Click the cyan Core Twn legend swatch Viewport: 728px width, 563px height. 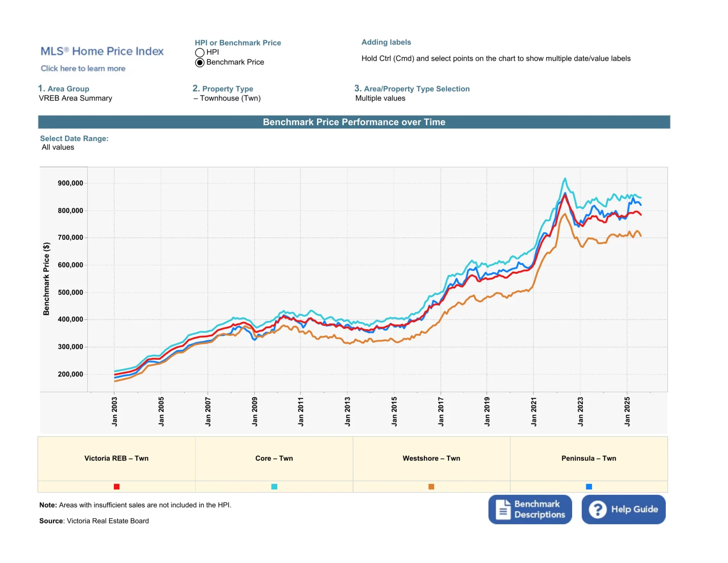coord(274,487)
